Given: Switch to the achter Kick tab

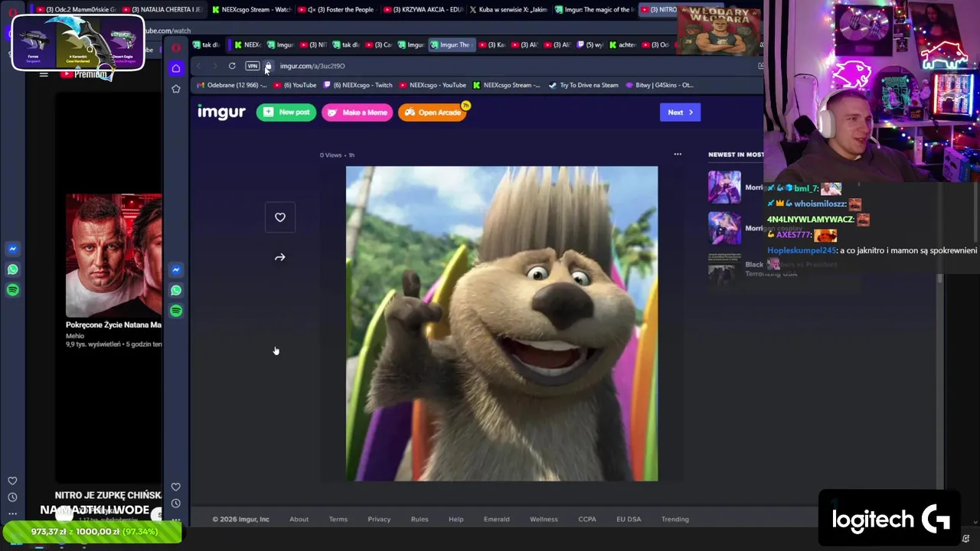Looking at the screenshot, I should (623, 44).
